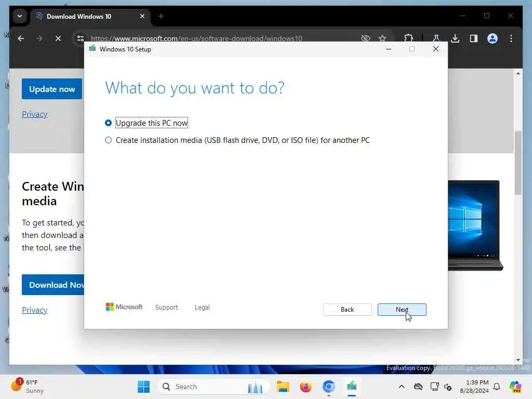Open Chrome from taskbar
The width and height of the screenshot is (532, 399).
tap(328, 387)
